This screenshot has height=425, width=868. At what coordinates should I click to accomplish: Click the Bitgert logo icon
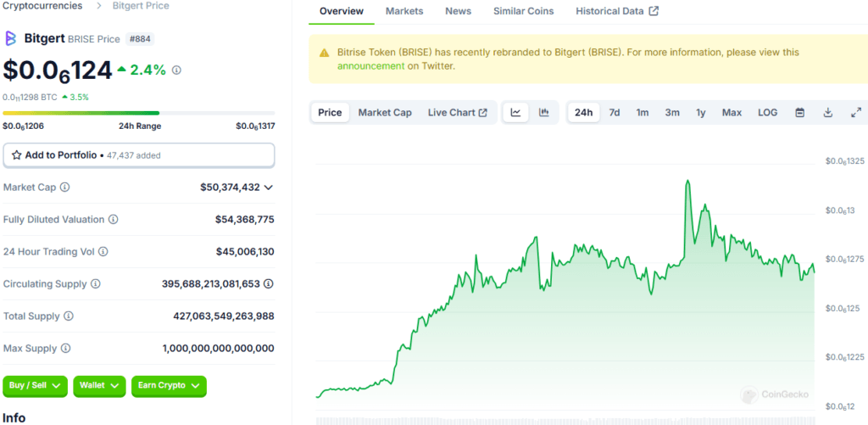coord(10,38)
